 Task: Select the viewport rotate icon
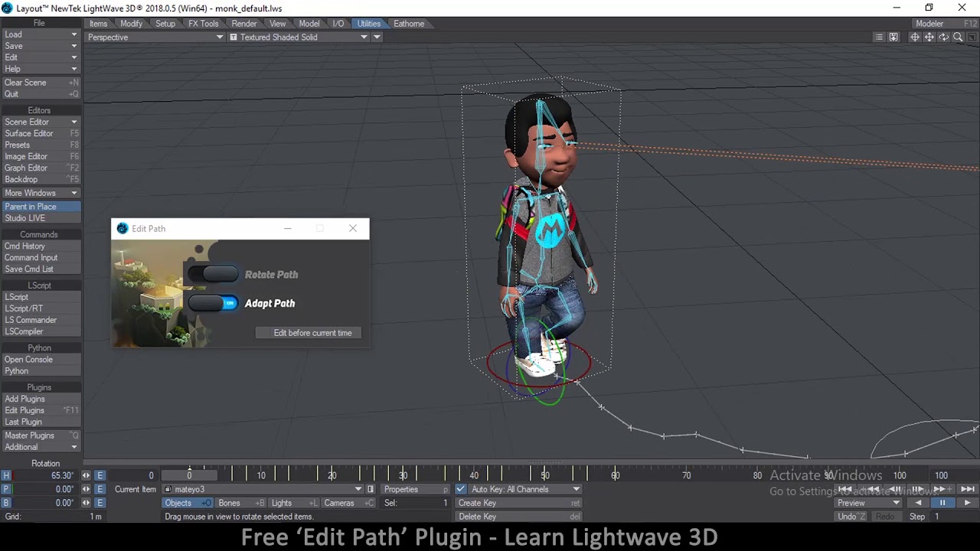click(x=944, y=37)
